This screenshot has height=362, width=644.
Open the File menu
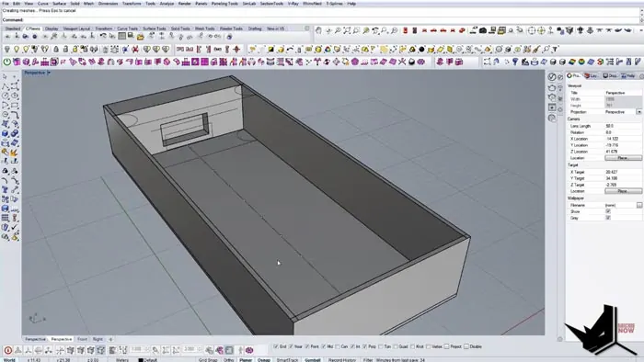pyautogui.click(x=6, y=4)
